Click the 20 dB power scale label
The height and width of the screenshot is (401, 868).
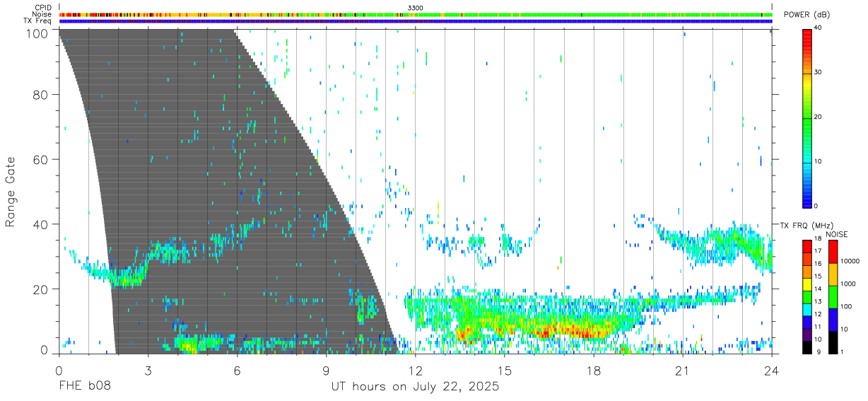[x=819, y=117]
